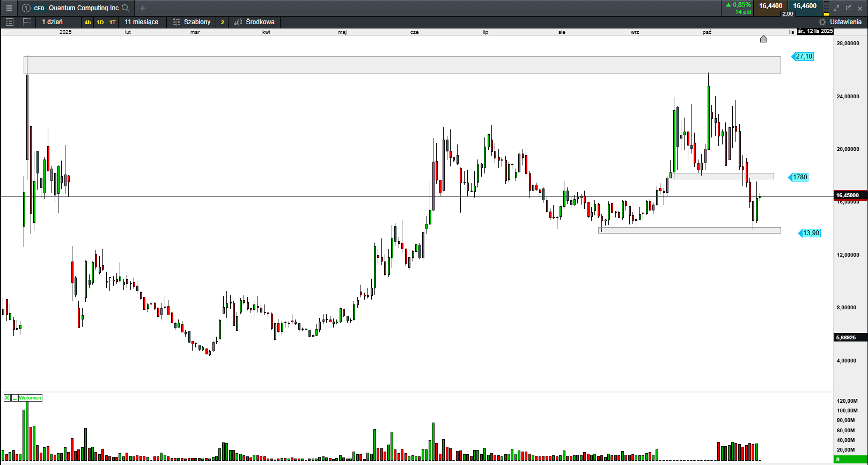Minimize the Wolumen indicator panel

click(x=14, y=398)
